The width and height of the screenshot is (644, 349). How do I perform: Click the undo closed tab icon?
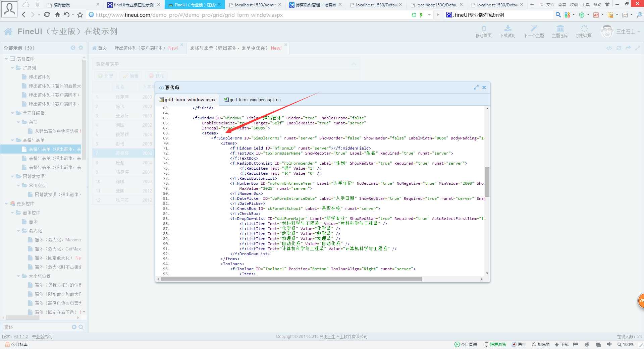click(67, 15)
